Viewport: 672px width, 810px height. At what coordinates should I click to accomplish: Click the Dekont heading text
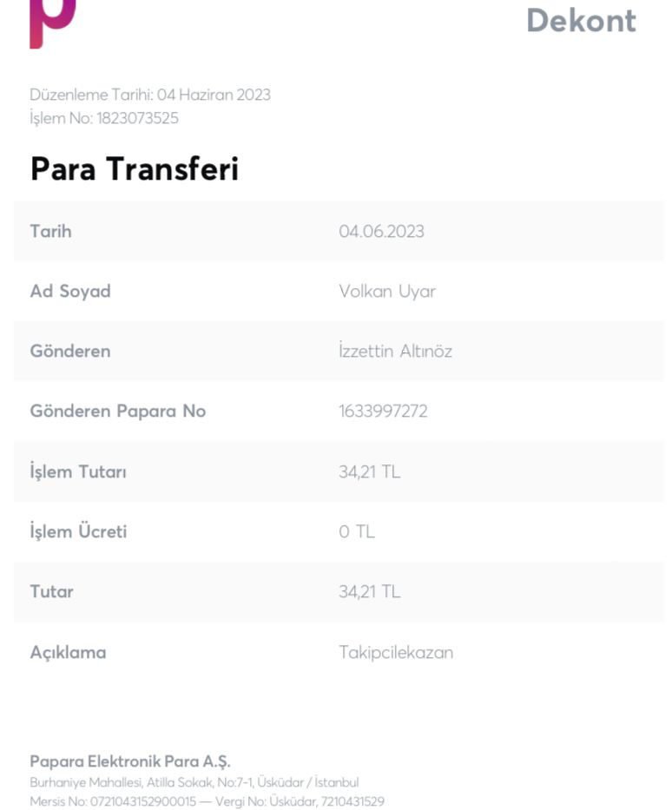tap(581, 21)
